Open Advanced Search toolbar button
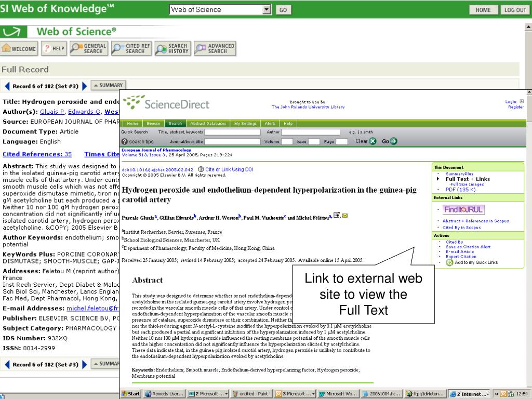The image size is (532, 399). click(x=215, y=48)
